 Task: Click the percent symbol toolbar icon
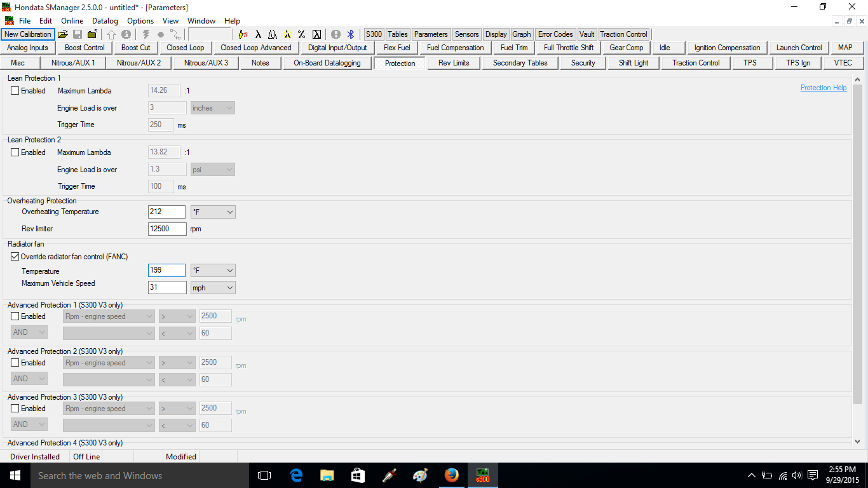(x=301, y=34)
